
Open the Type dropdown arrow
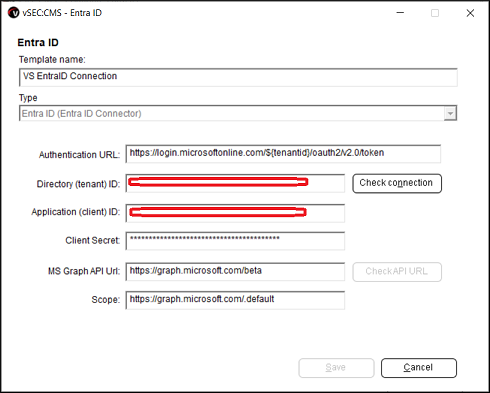[450, 113]
